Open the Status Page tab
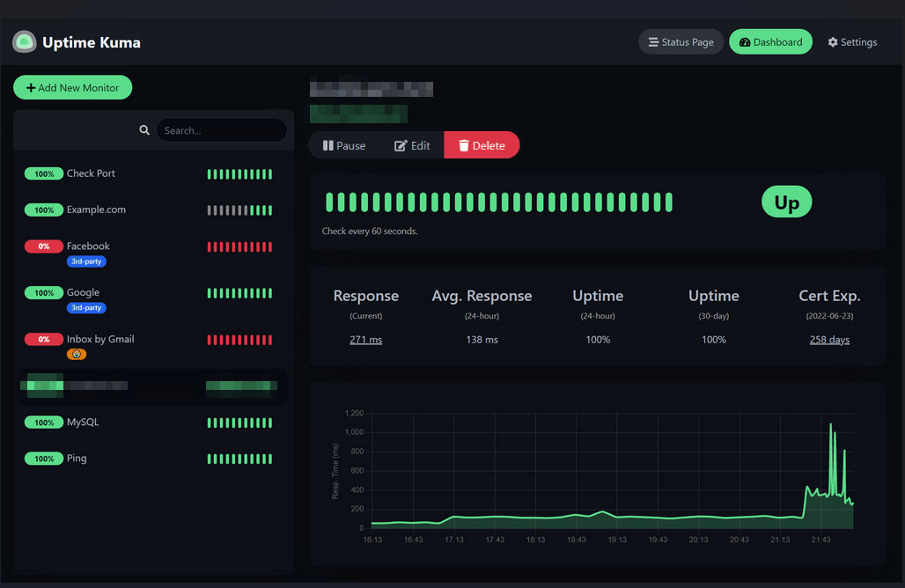The width and height of the screenshot is (905, 588). tap(681, 42)
